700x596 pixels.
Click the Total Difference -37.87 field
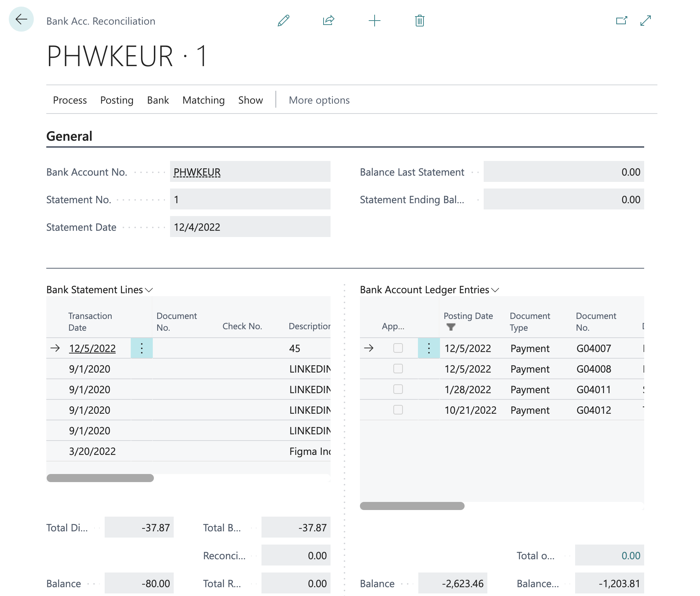[139, 527]
